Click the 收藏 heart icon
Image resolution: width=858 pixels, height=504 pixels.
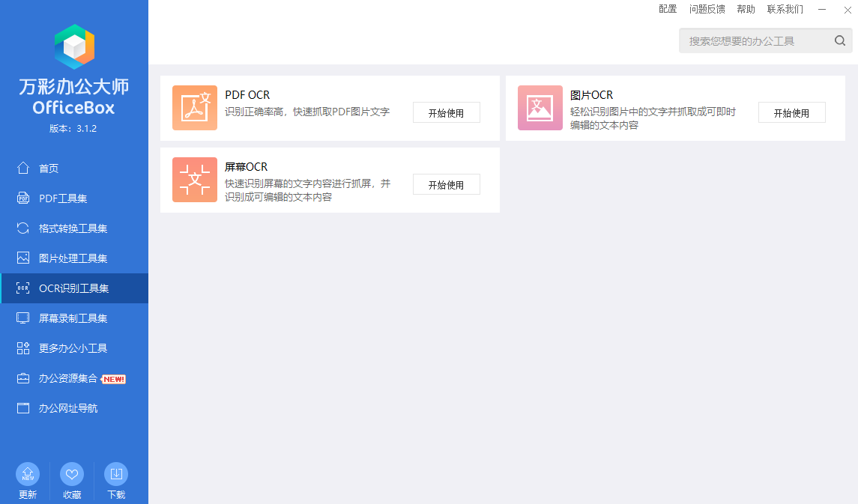[72, 474]
